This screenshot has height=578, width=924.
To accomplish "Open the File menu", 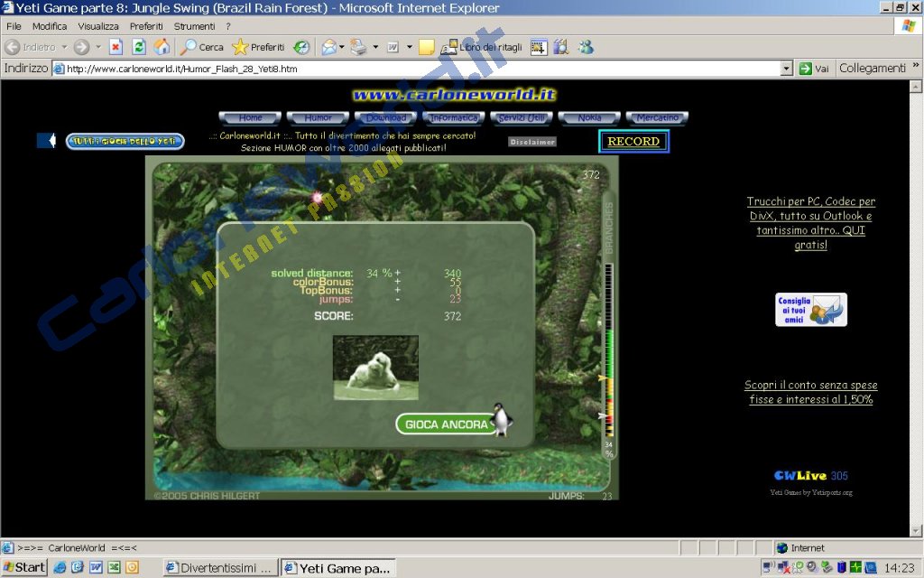I will (x=14, y=26).
